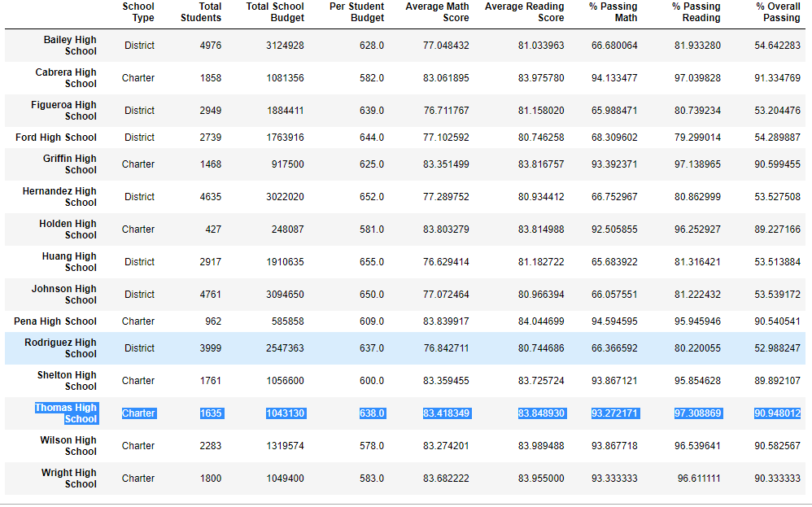This screenshot has width=812, height=507.
Task: Click Thomas's highlighted Charter type cell
Action: 139,413
